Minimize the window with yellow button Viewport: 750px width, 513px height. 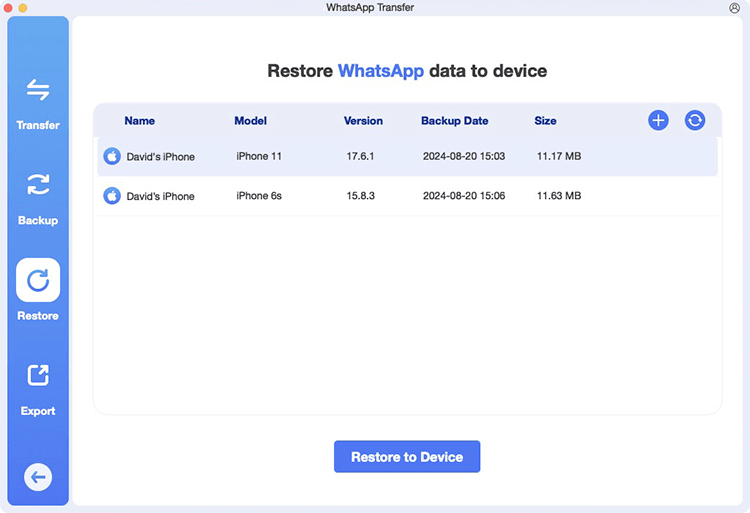tap(22, 8)
